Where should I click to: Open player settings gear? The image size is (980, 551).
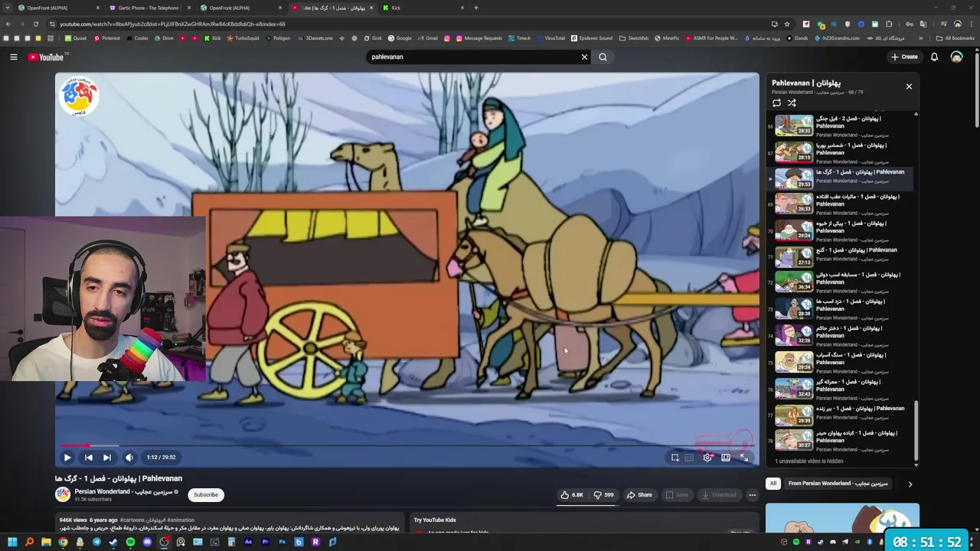(x=707, y=458)
